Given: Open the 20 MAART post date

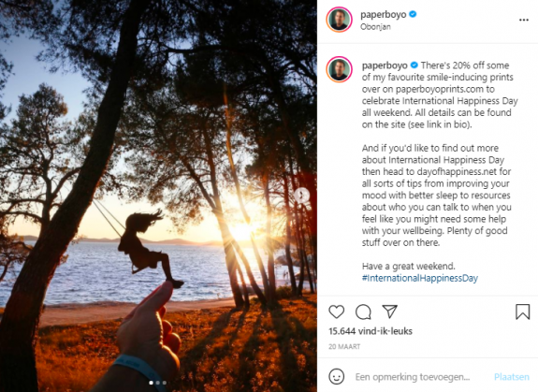Looking at the screenshot, I should pyautogui.click(x=344, y=346).
